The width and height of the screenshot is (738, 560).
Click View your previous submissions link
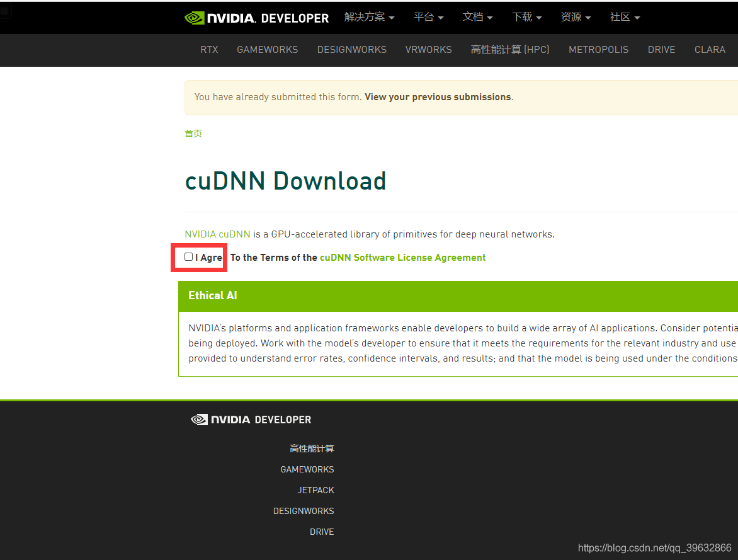click(438, 97)
